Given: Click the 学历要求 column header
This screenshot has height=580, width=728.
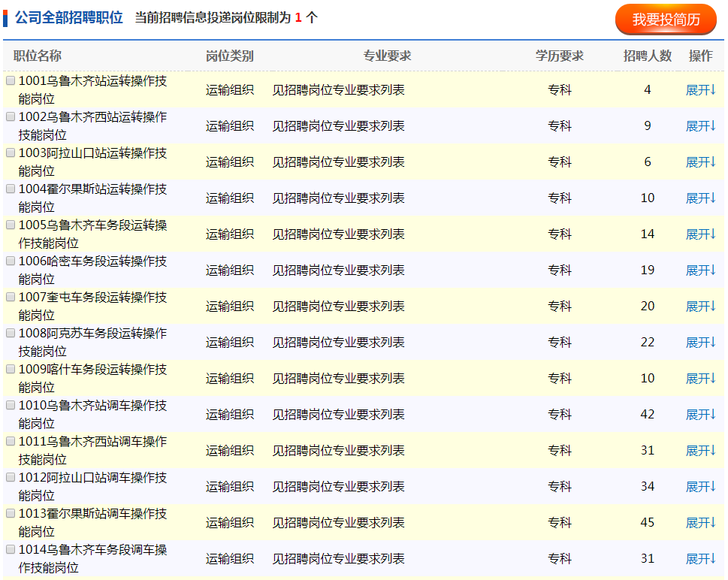Looking at the screenshot, I should tap(559, 56).
